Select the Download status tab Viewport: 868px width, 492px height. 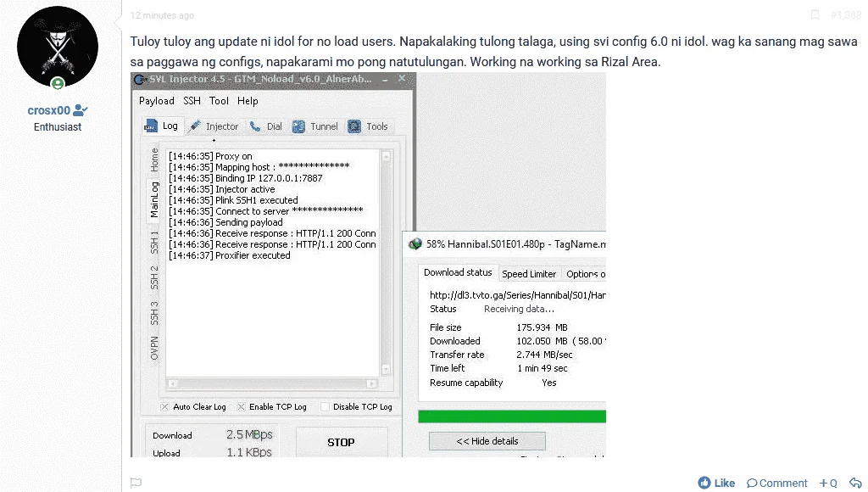458,272
